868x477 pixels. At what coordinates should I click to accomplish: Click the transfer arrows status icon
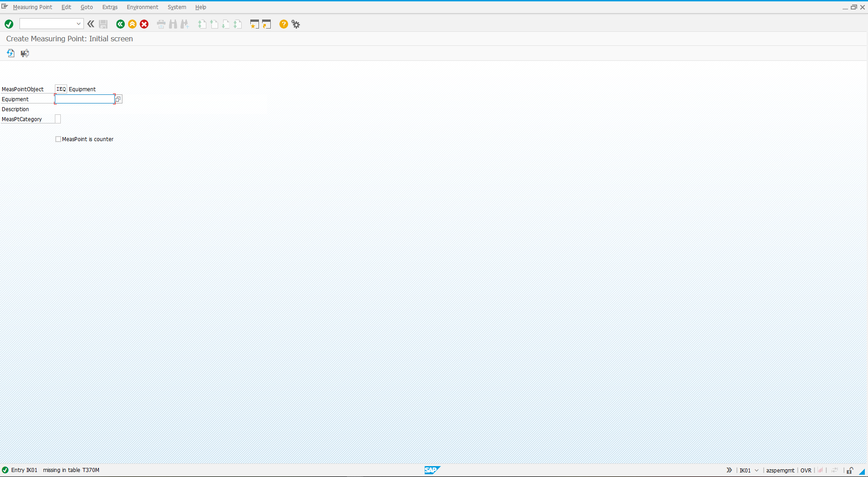coord(834,470)
